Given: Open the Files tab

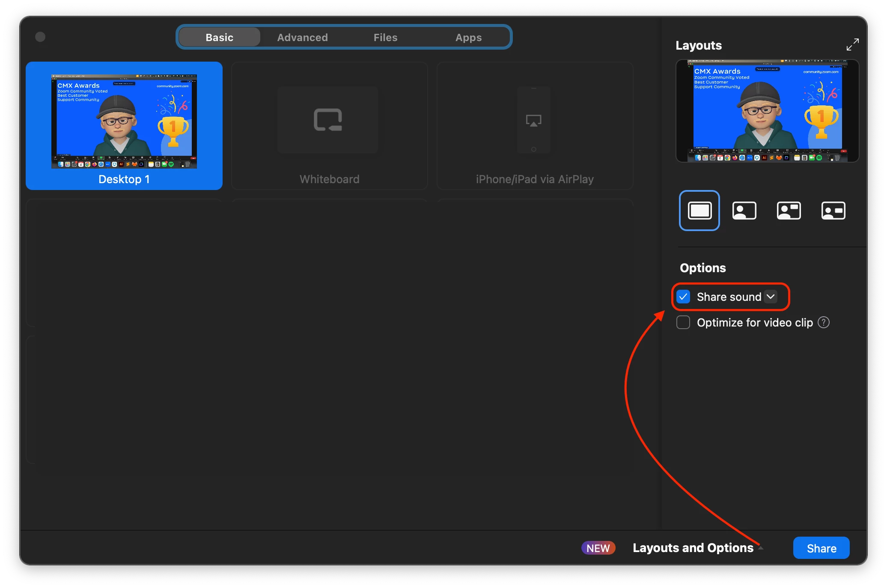Looking at the screenshot, I should click(x=385, y=37).
